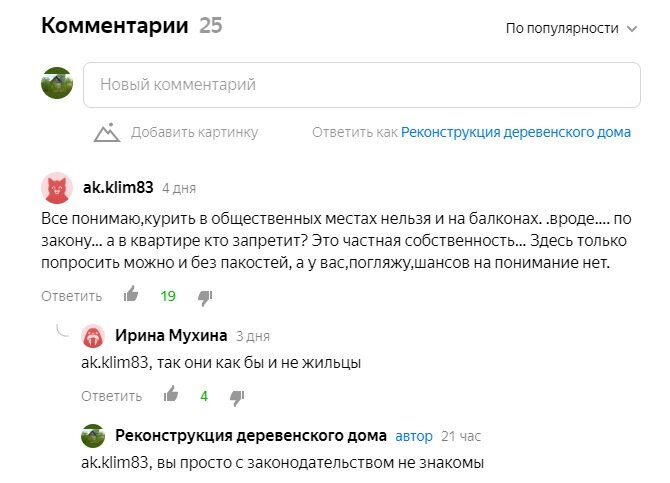Image resolution: width=670 pixels, height=483 pixels.
Task: Open the По популярности sort dropdown
Action: pyautogui.click(x=571, y=28)
